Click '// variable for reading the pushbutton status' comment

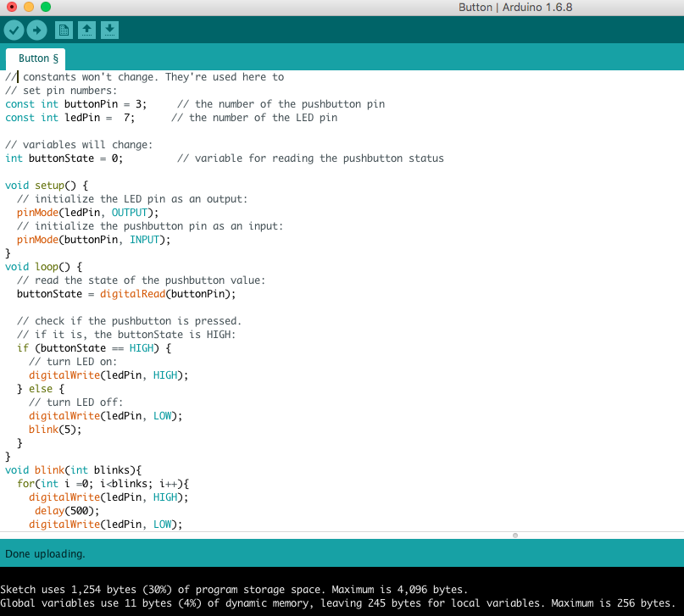[x=310, y=158]
